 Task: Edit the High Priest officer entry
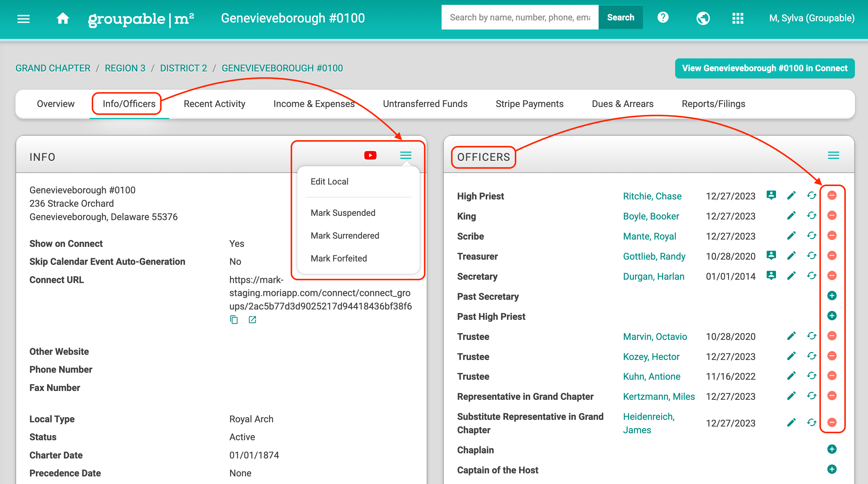pos(791,195)
